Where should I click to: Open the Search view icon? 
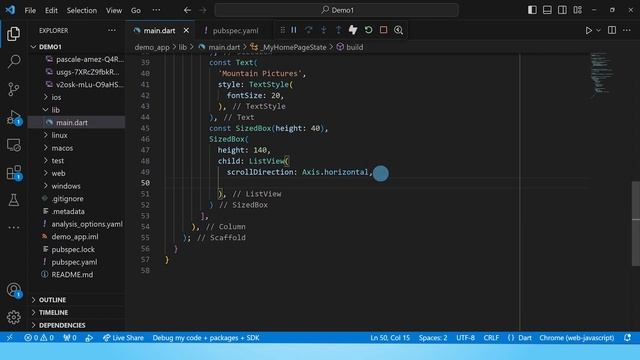pos(13,61)
